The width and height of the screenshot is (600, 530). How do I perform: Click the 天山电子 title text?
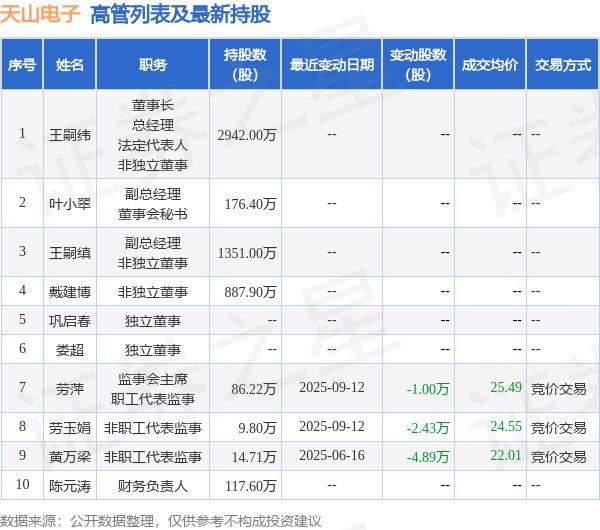[40, 15]
